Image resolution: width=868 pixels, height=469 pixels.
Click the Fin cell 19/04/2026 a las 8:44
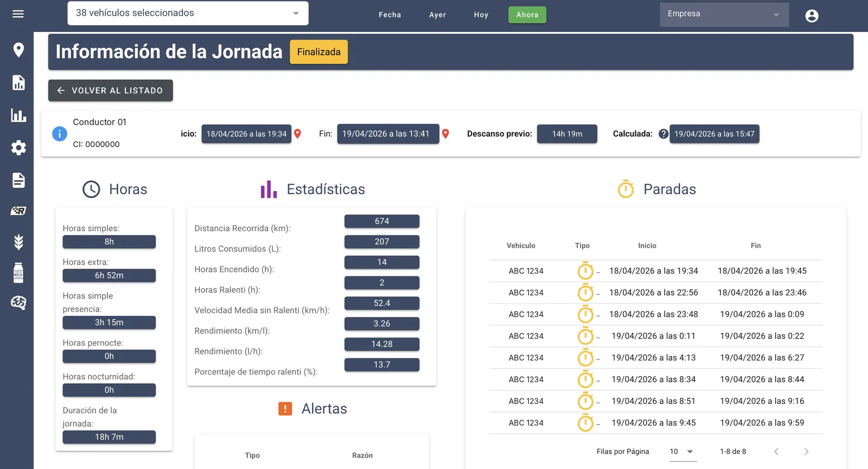click(x=762, y=379)
